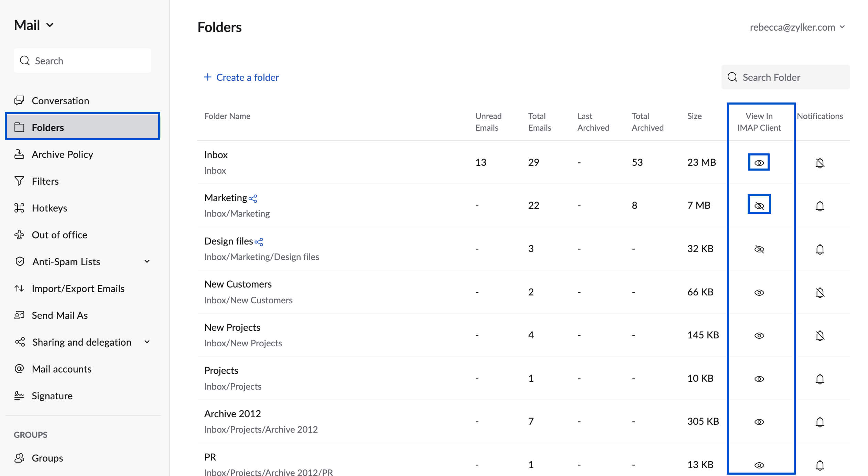The width and height of the screenshot is (868, 476).
Task: Toggle Marketing folder visibility in IMAP Client
Action: point(760,205)
